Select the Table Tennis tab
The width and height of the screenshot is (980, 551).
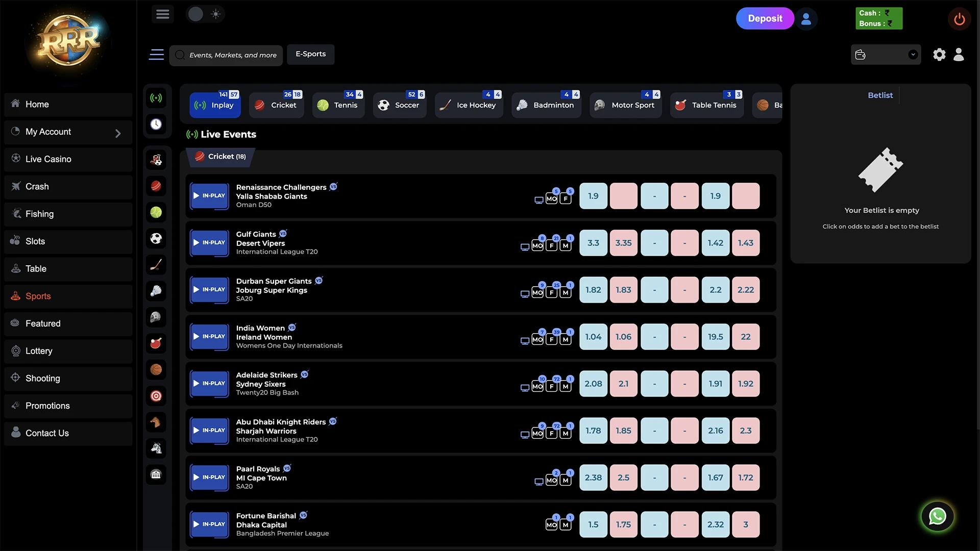coord(707,105)
